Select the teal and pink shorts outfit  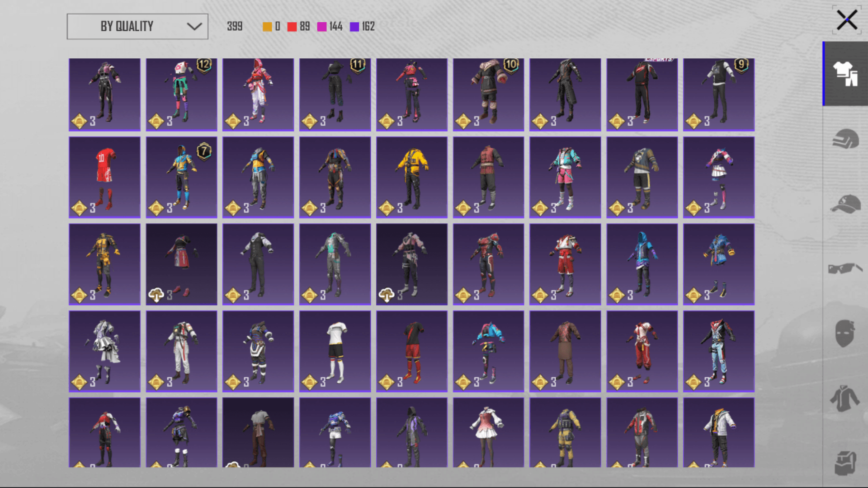coord(565,177)
